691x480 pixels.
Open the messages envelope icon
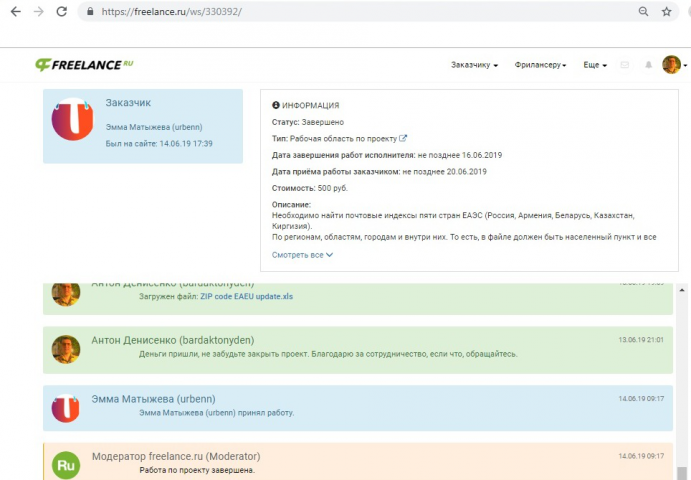pyautogui.click(x=624, y=65)
